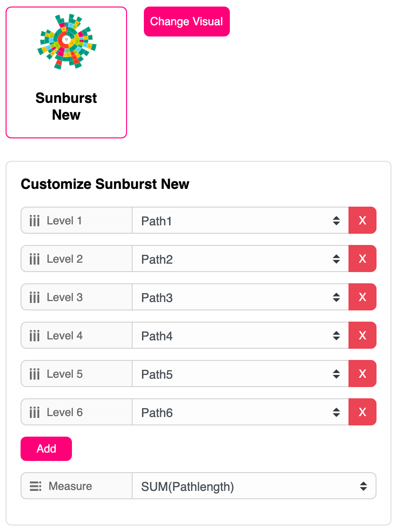Viewport: 398px width, 532px height.
Task: Click the Add level button
Action: (x=46, y=449)
